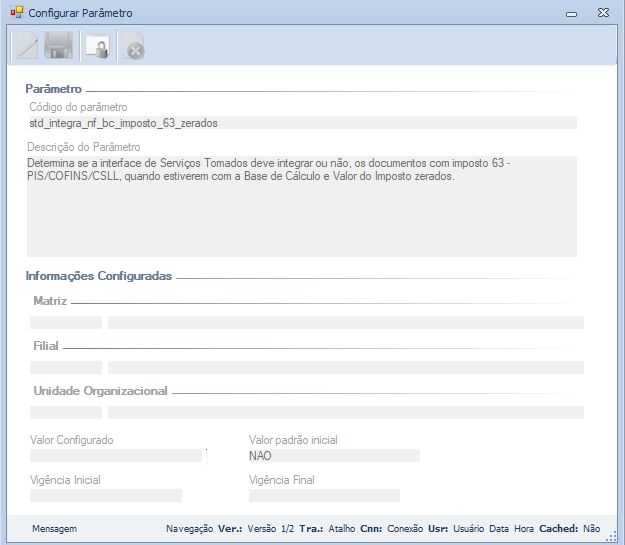Click the Código do parâmetro field
Viewport: 625px width, 545px height.
tap(303, 123)
